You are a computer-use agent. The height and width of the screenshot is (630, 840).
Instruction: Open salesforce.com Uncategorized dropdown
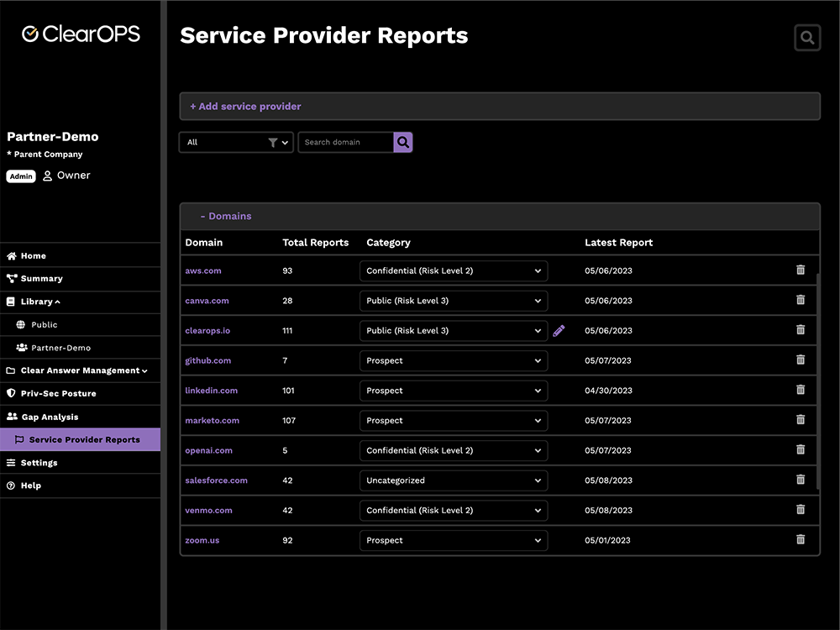pyautogui.click(x=454, y=481)
